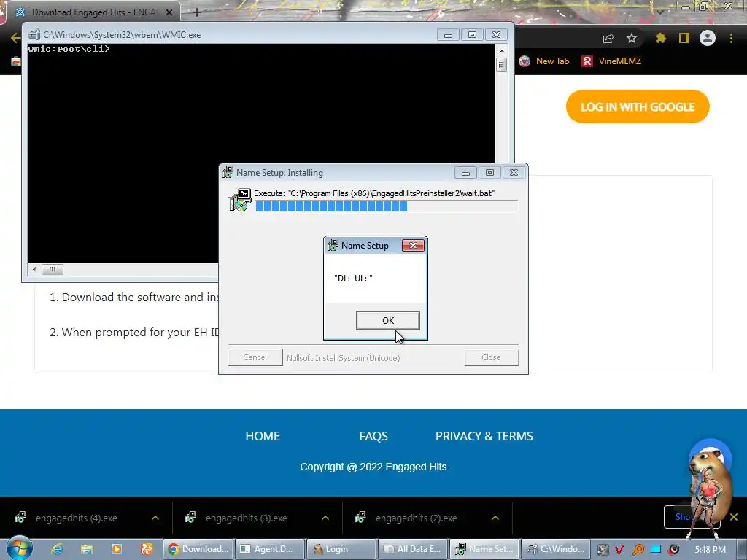Switch to Name Set... taskbar window
The image size is (747, 560).
pyautogui.click(x=484, y=549)
